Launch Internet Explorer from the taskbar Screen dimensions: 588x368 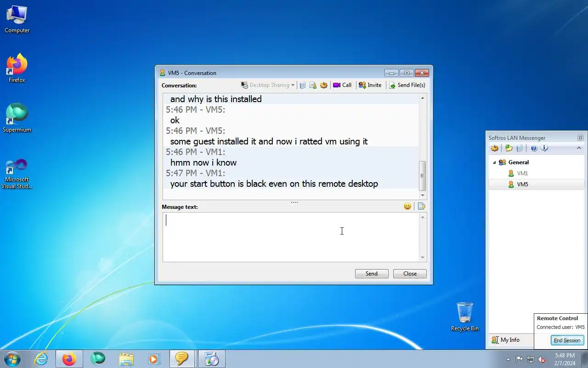coord(41,359)
